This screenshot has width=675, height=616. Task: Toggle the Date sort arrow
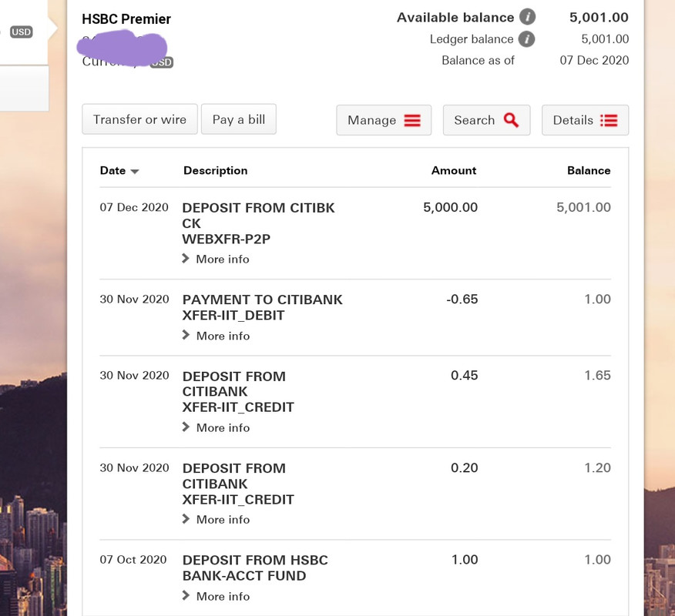[135, 171]
